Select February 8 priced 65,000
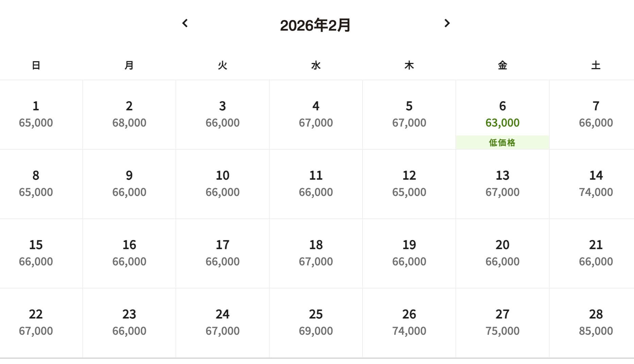 35,184
